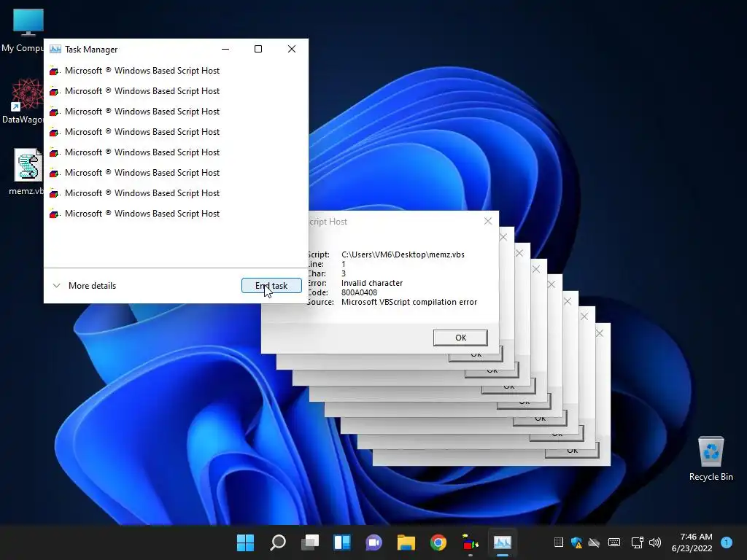
Task: Click Windows Security tray icon
Action: 576,542
